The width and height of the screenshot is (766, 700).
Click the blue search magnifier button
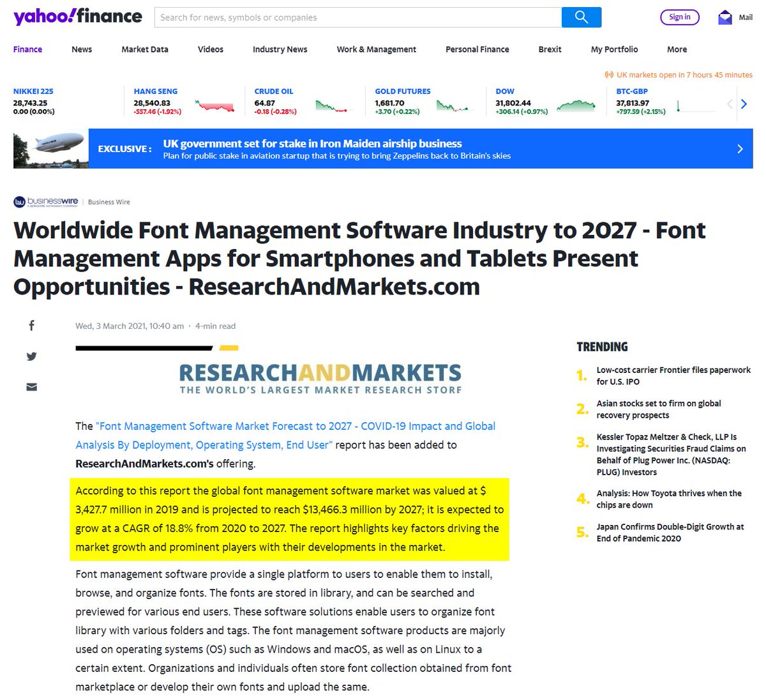click(582, 17)
